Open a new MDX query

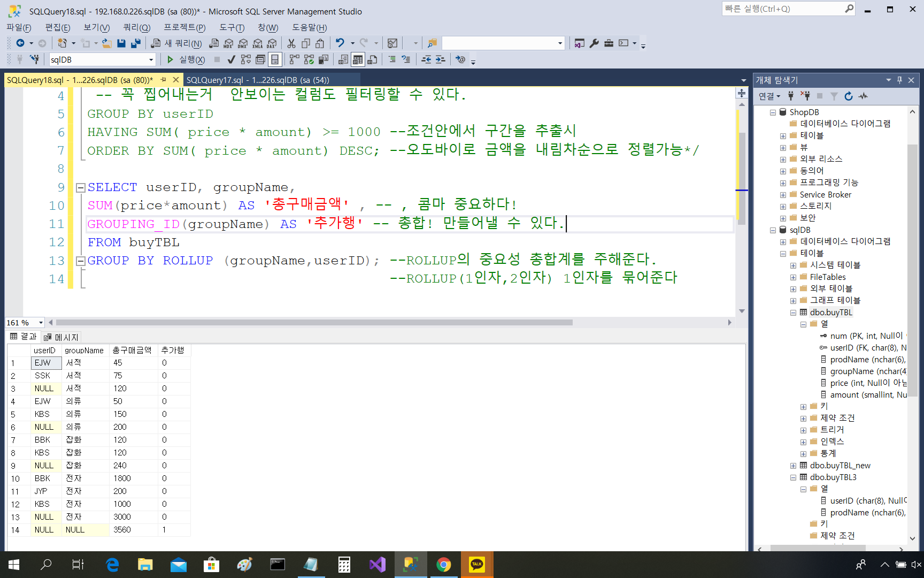(228, 43)
